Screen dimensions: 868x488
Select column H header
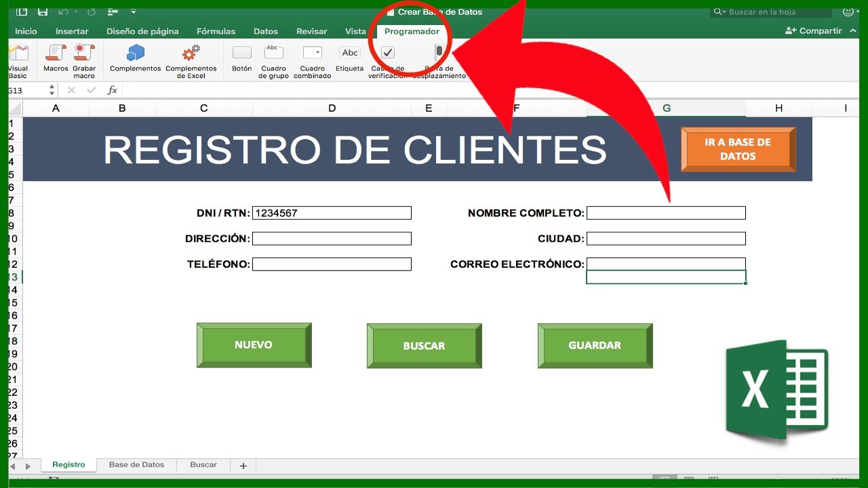(778, 108)
